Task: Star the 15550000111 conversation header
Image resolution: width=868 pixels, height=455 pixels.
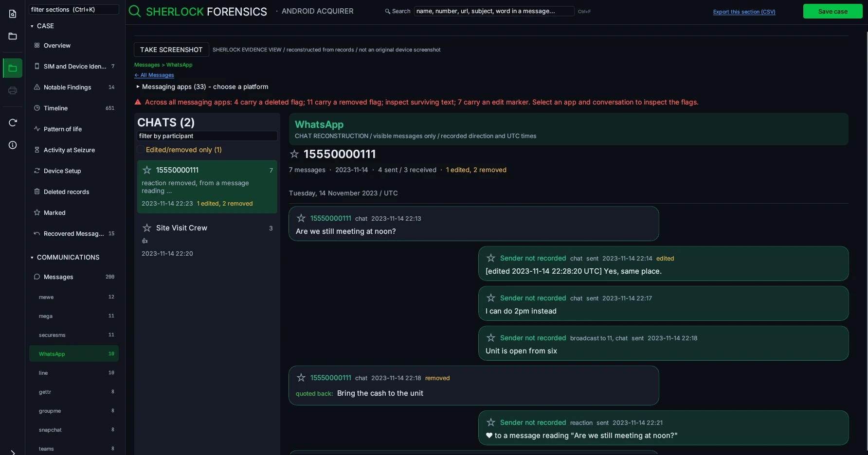Action: 294,154
